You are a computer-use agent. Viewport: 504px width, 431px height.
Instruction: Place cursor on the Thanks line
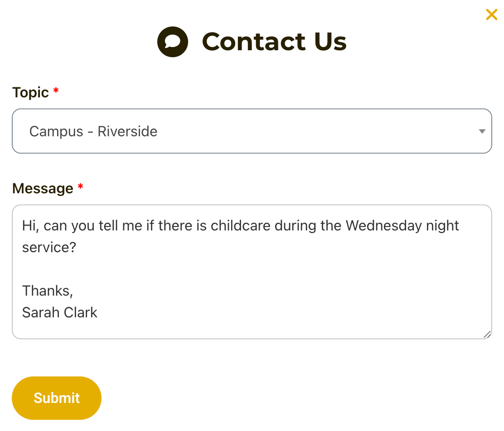pos(48,291)
